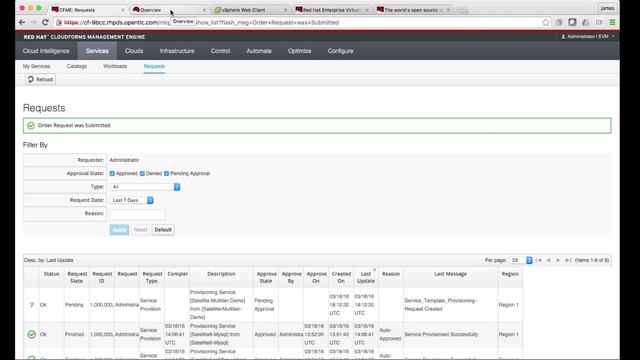Open the Optimize menu

tap(300, 51)
